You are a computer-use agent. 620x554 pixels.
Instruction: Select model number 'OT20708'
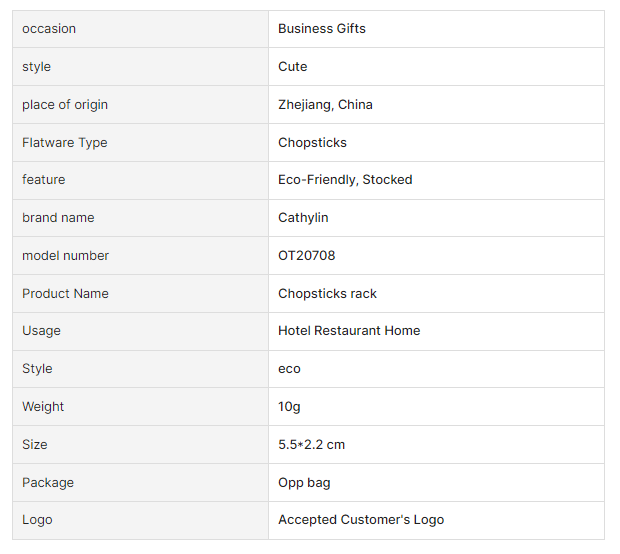306,256
